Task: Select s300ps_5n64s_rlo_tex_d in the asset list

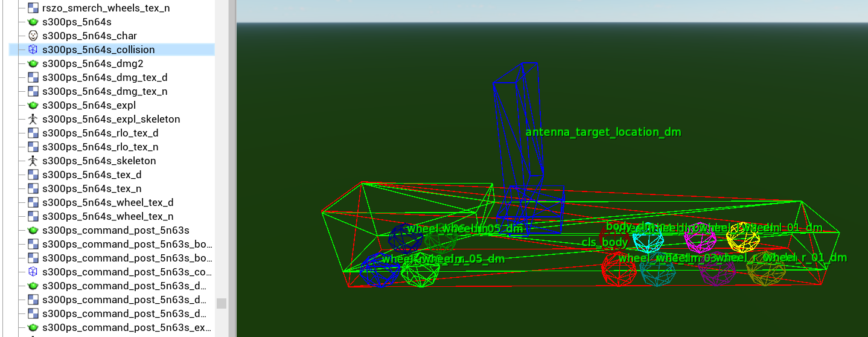Action: tap(100, 133)
